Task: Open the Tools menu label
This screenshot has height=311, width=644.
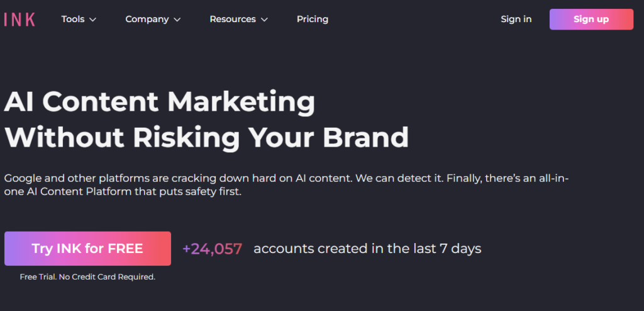Action: [x=73, y=19]
